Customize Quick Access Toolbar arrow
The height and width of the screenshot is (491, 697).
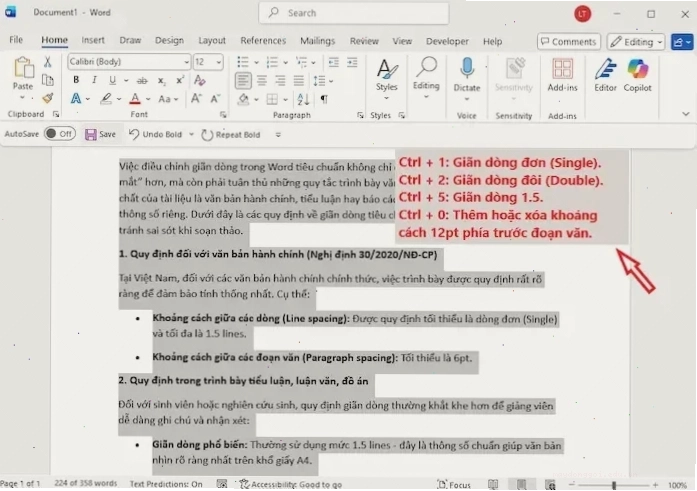point(278,135)
